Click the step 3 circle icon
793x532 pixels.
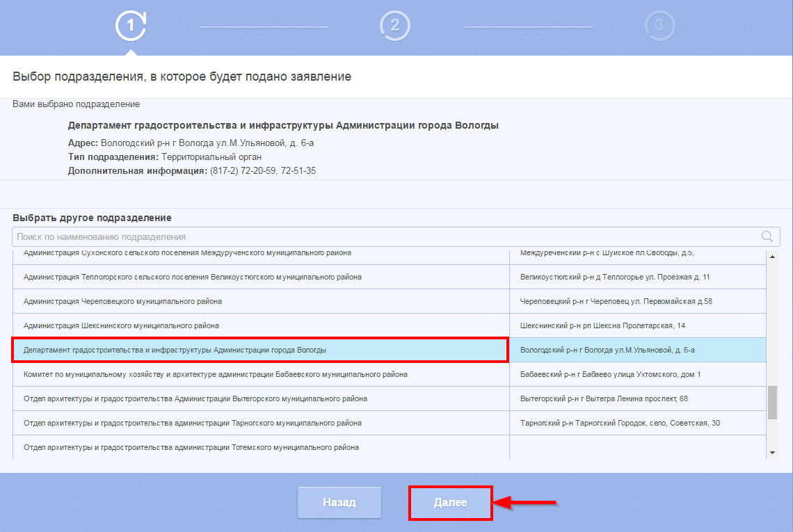coord(659,26)
